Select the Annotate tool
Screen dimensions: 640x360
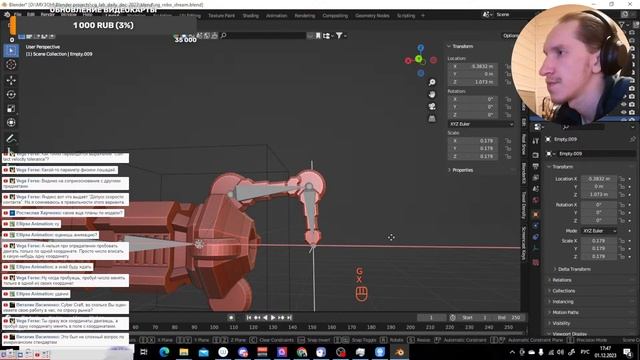pos(11,139)
